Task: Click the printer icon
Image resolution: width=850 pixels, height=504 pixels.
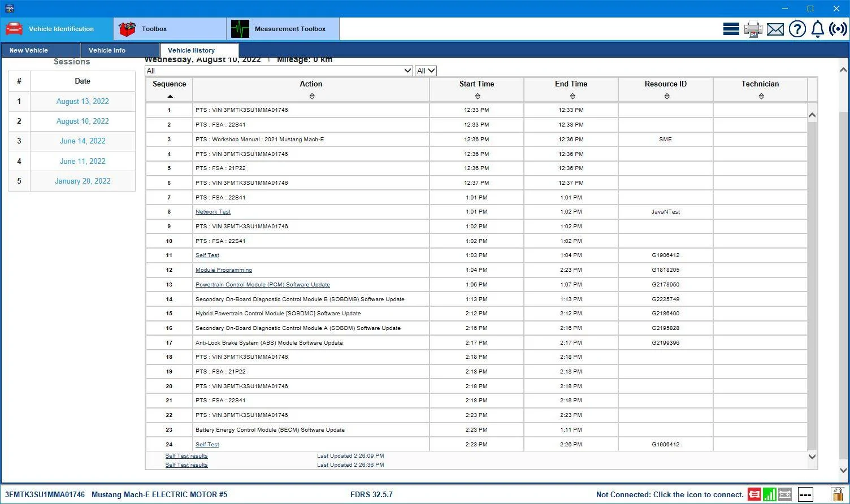Action: click(753, 29)
